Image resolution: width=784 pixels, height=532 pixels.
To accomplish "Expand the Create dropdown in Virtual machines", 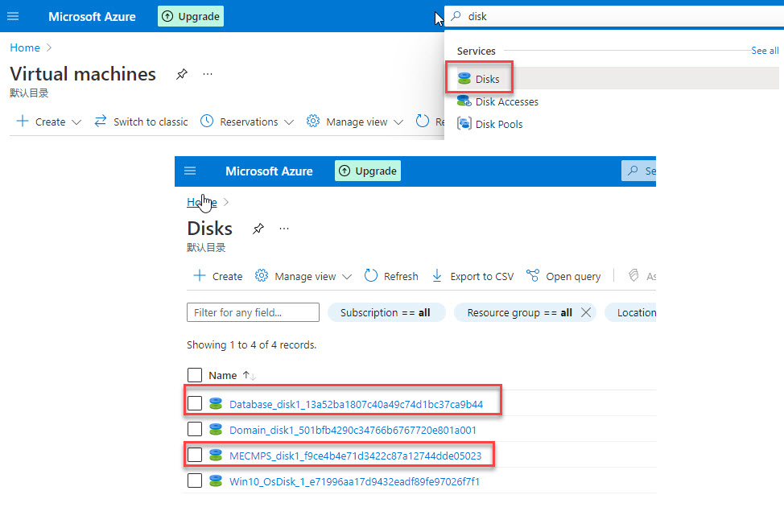I will (x=76, y=122).
